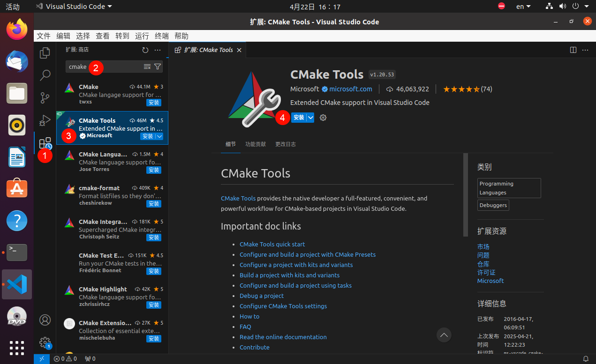Open LibreOffice Writer from the dock

pos(17,156)
